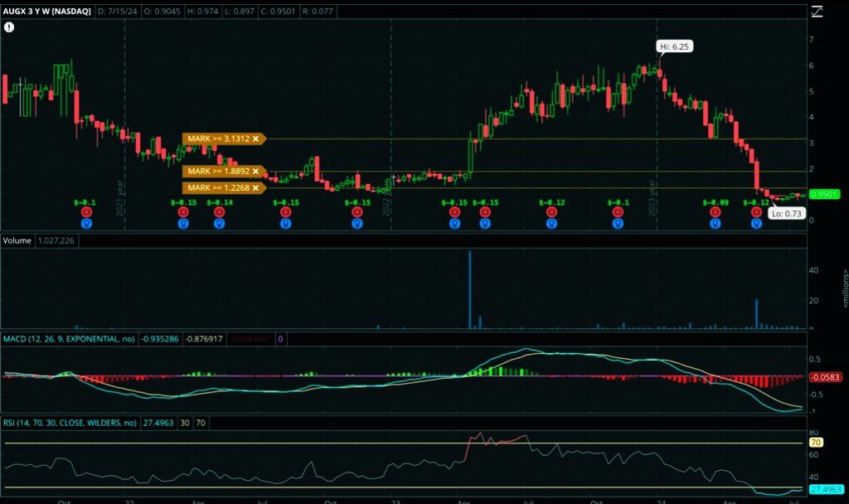Click the cyan 27.4963 RSI axis tag
The height and width of the screenshot is (504, 849).
[x=826, y=489]
